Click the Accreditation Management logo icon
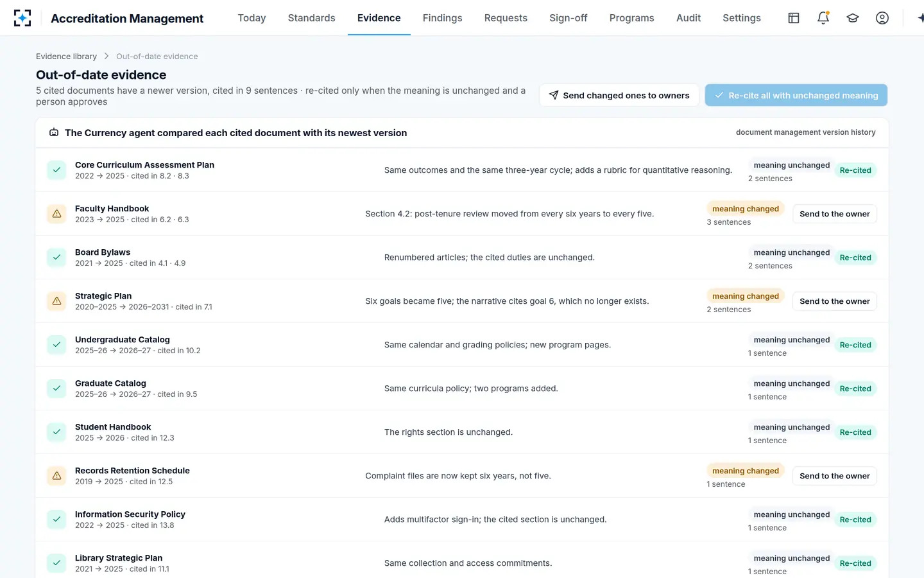 [x=22, y=18]
